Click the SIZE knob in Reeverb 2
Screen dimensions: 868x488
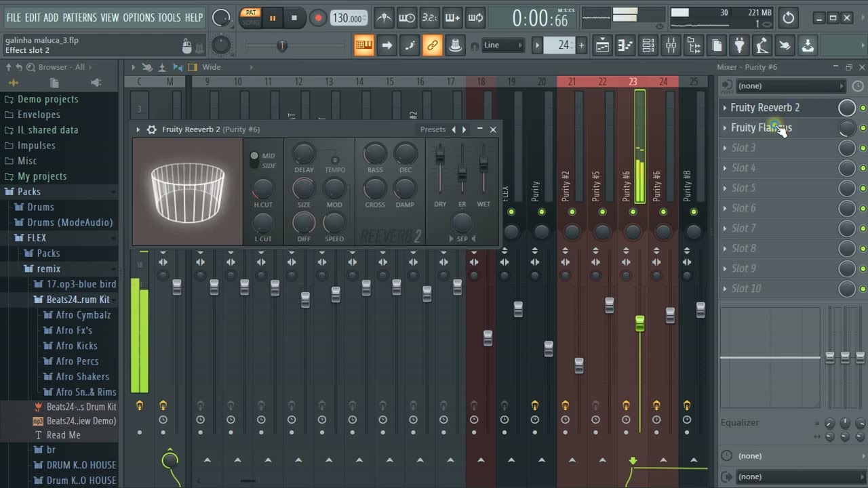click(304, 188)
